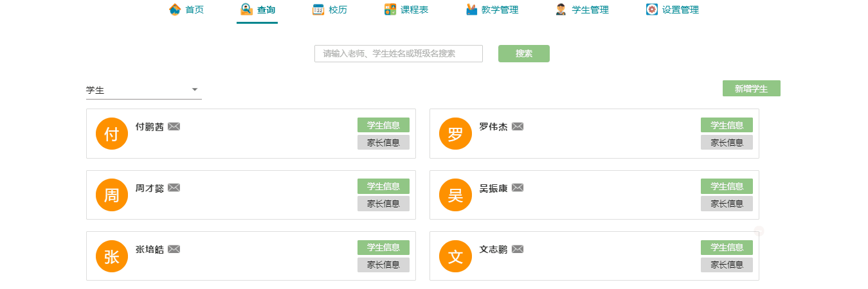Image resolution: width=868 pixels, height=289 pixels.
Task: Open 家长信息 for 文志鹏
Action: [x=727, y=265]
